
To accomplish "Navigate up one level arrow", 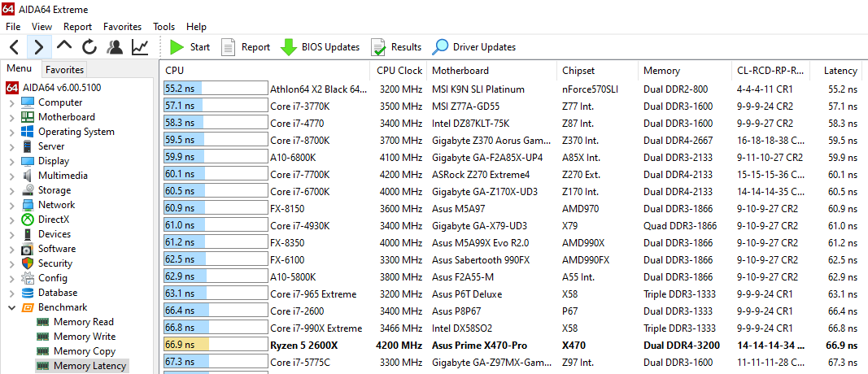I will pyautogui.click(x=64, y=46).
